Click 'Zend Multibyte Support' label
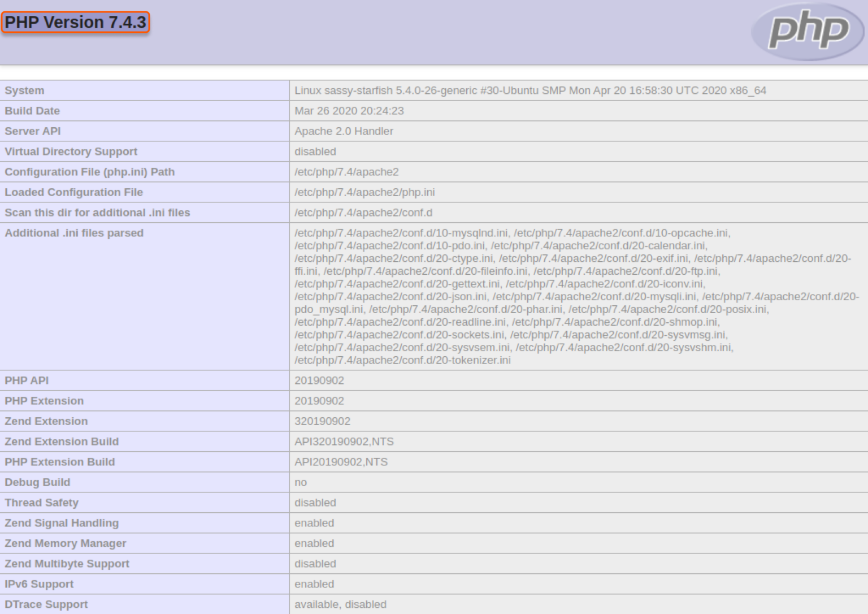 point(67,564)
